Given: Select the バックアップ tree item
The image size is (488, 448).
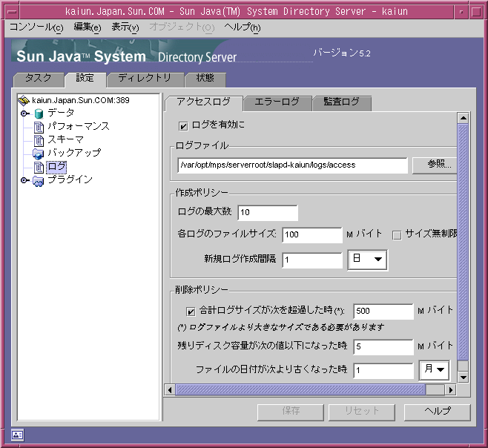Looking at the screenshot, I should coord(74,154).
